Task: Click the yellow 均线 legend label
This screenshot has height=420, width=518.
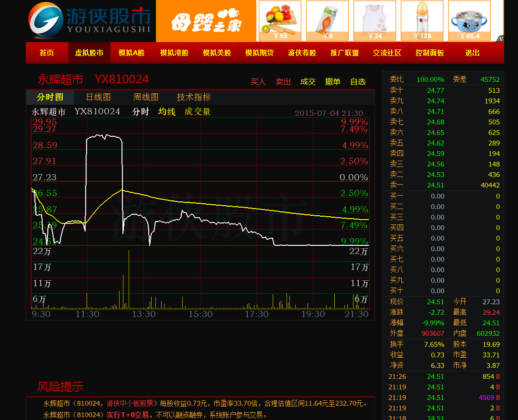Action: (166, 111)
